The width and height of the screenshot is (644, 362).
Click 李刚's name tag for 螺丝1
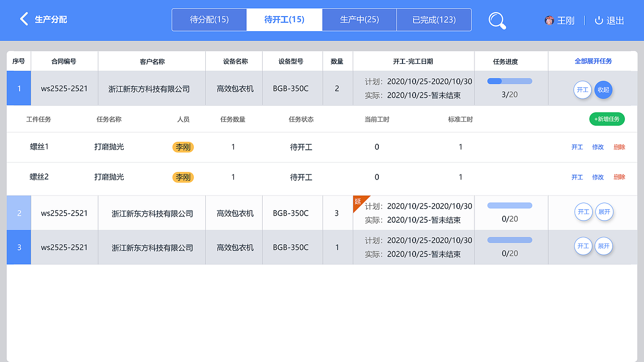pos(183,147)
